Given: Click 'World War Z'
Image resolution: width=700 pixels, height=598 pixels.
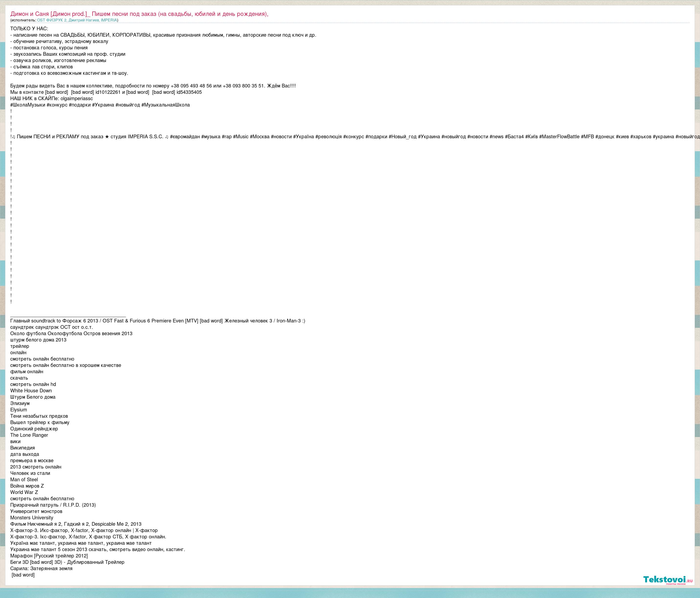Looking at the screenshot, I should click(x=24, y=492).
